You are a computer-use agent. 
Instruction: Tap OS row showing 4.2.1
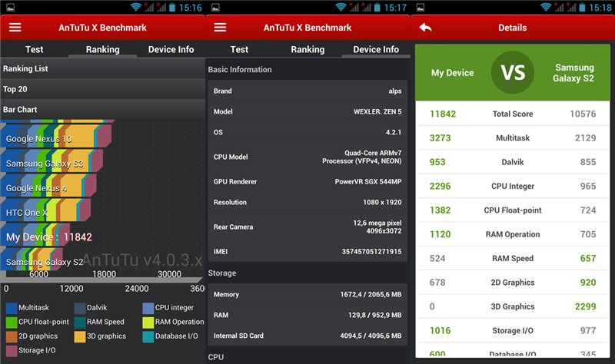[x=307, y=132]
